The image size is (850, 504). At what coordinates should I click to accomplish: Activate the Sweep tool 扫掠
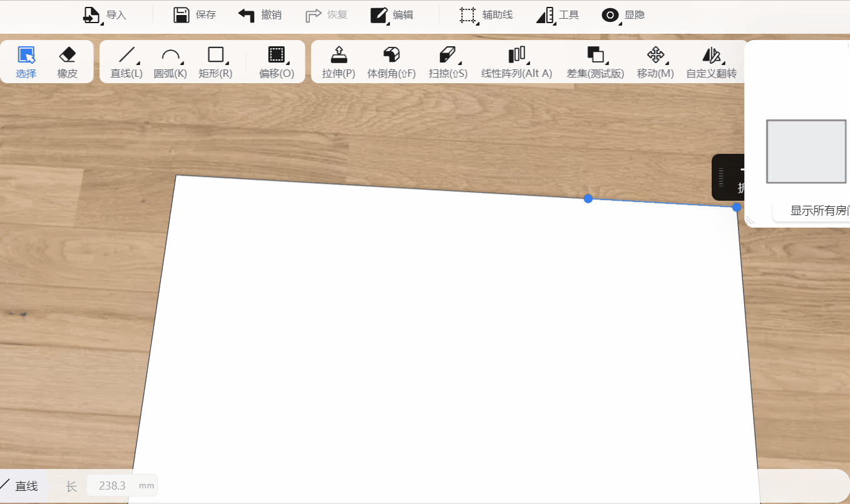(448, 62)
